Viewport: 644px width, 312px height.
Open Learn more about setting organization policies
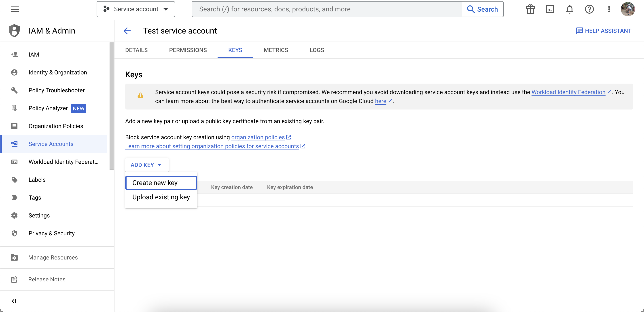coord(212,146)
